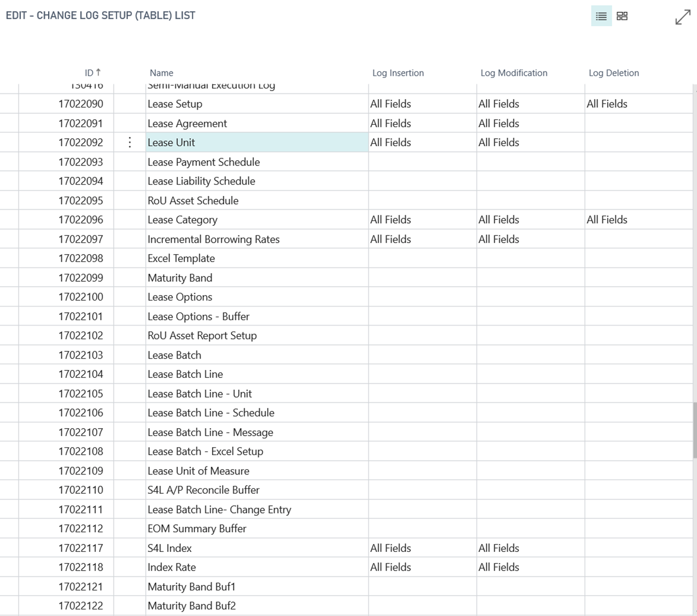Open Log Insertion dropdown for Lease Unit
The image size is (697, 616).
[422, 143]
